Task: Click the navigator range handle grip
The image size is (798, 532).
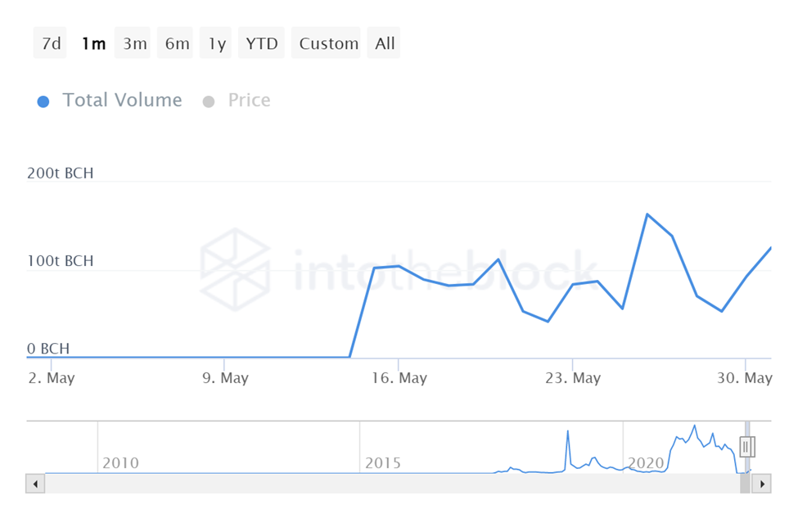Action: tap(746, 447)
